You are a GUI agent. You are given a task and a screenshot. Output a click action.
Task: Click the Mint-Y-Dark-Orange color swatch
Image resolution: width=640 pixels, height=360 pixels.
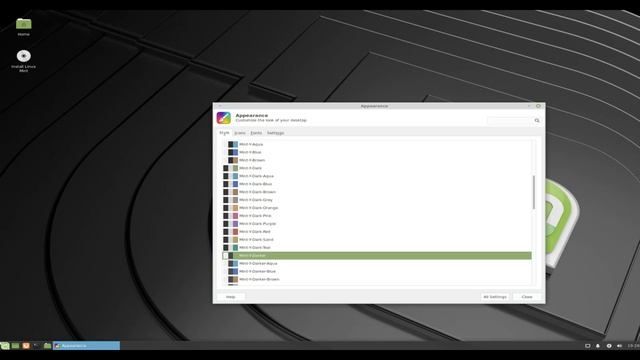(231, 208)
